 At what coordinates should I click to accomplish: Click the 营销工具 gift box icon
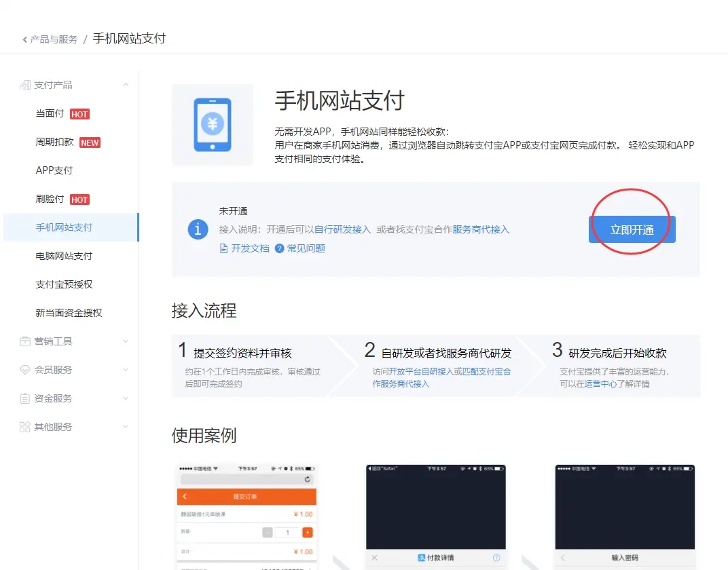[x=25, y=341]
